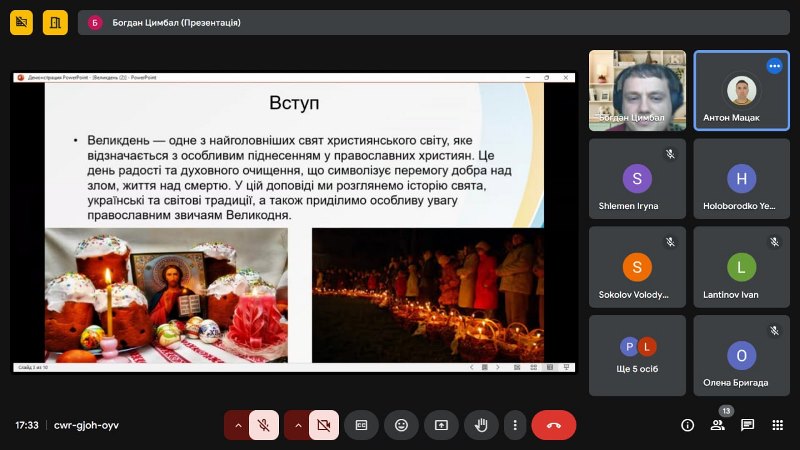Click the Ще 5 осіб tile
800x450 pixels.
(637, 355)
